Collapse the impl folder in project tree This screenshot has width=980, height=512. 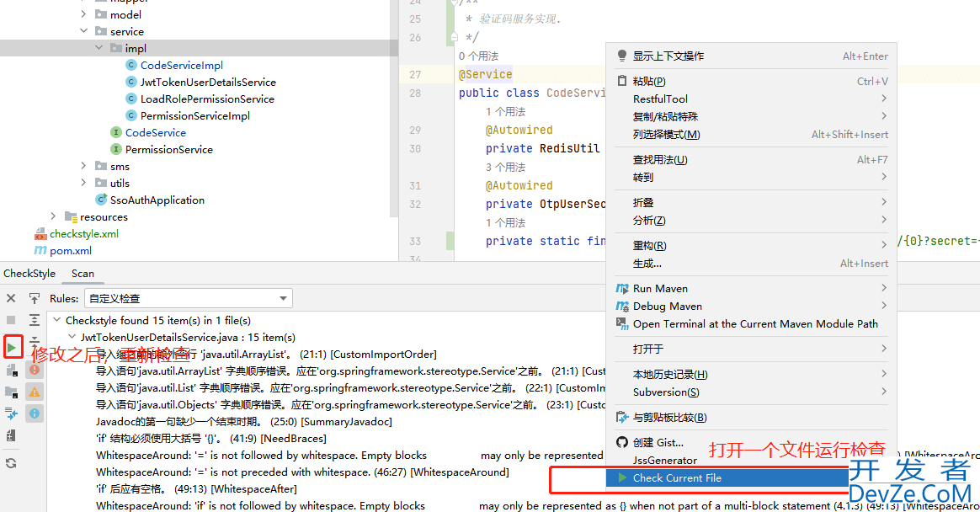100,49
